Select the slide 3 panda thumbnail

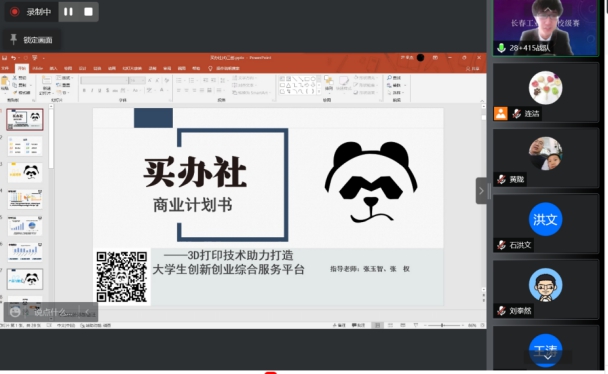tap(25, 172)
